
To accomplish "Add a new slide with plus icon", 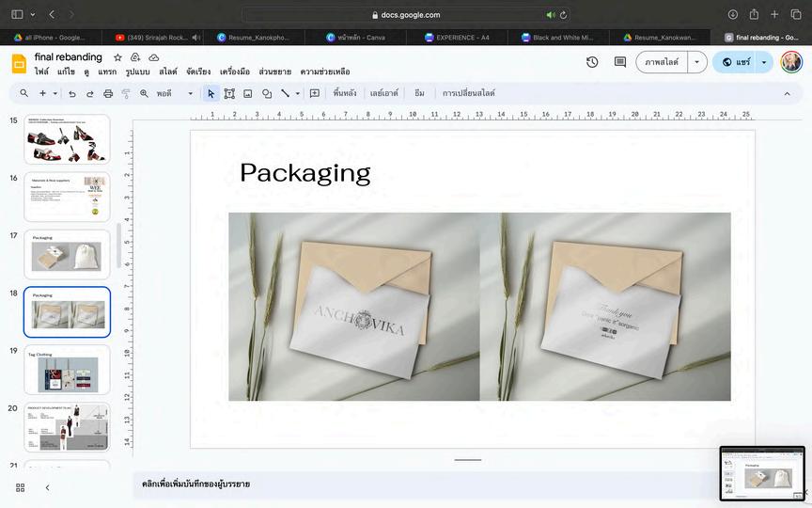I will pyautogui.click(x=42, y=93).
